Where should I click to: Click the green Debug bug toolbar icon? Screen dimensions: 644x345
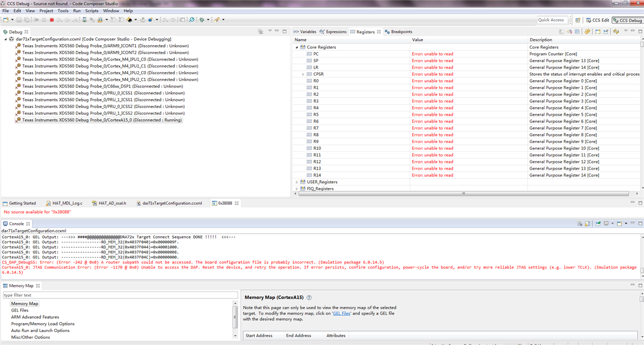pyautogui.click(x=202, y=20)
